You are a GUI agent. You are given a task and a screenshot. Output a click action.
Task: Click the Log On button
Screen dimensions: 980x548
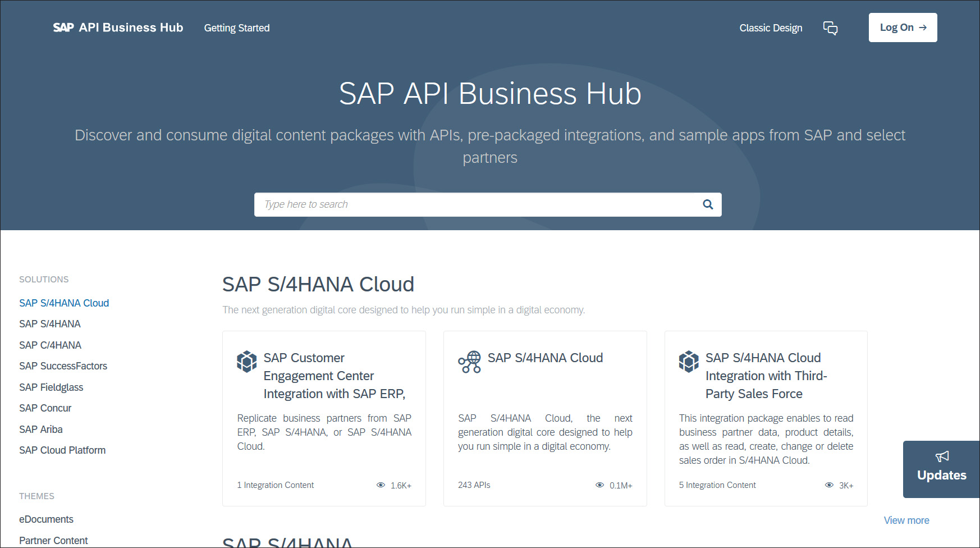pos(903,28)
